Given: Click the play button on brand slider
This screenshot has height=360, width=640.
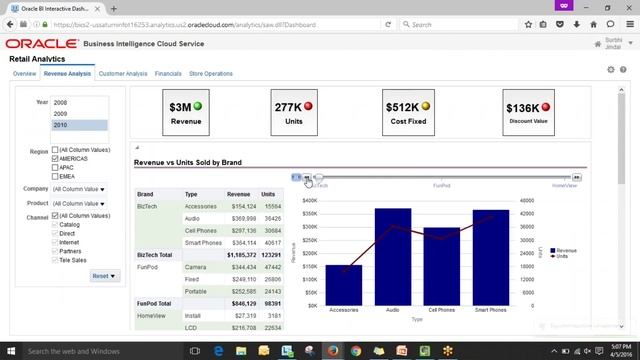Looking at the screenshot, I should coord(296,177).
